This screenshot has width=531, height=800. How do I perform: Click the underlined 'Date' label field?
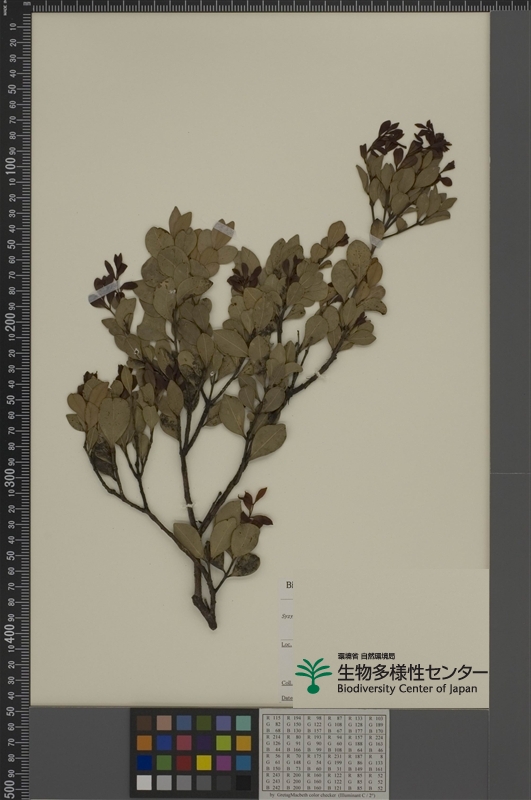click(287, 698)
